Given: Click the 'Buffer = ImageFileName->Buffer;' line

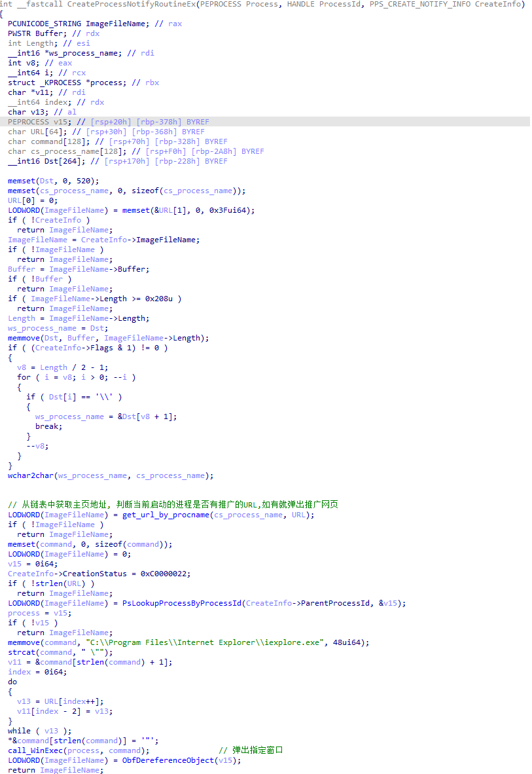Looking at the screenshot, I should [x=79, y=269].
